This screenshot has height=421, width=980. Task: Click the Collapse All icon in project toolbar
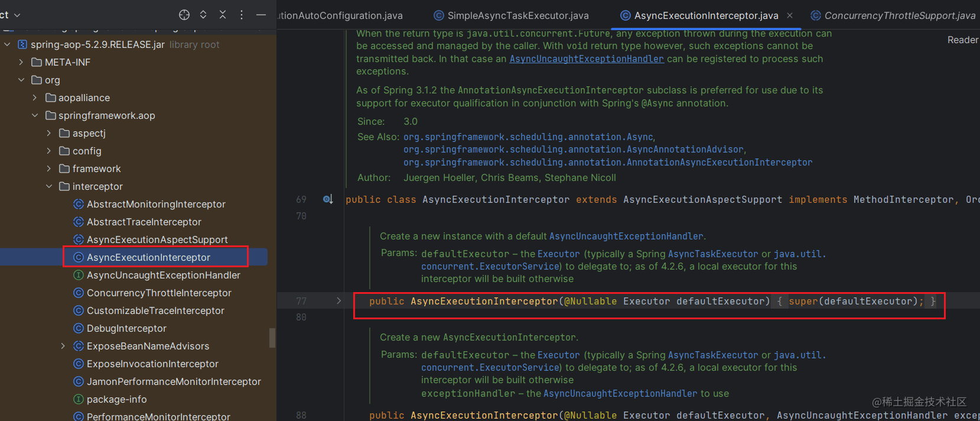tap(223, 15)
